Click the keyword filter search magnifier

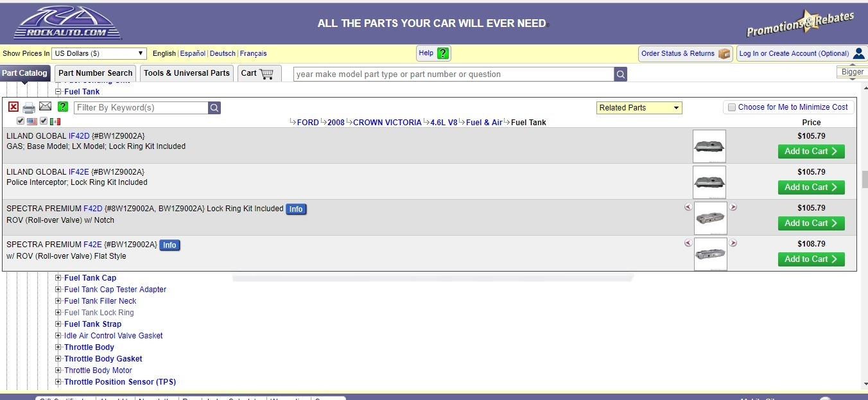(x=214, y=108)
